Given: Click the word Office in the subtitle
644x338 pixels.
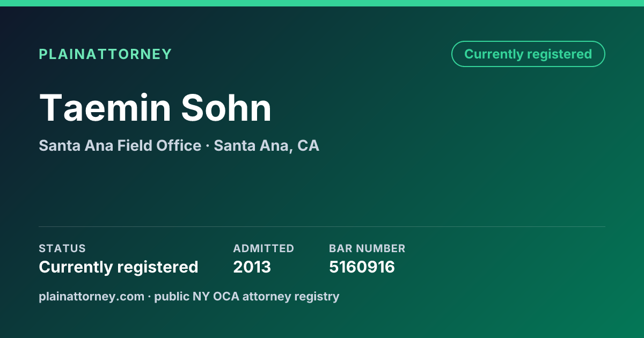Looking at the screenshot, I should 179,145.
